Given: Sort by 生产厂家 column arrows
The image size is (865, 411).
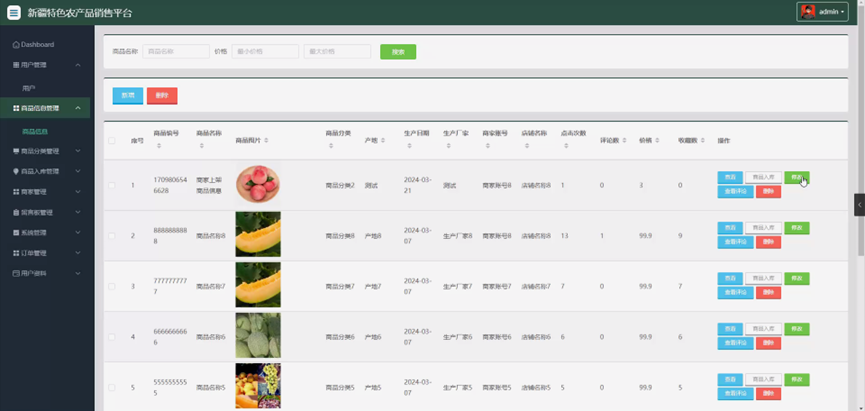Looking at the screenshot, I should pyautogui.click(x=448, y=146).
